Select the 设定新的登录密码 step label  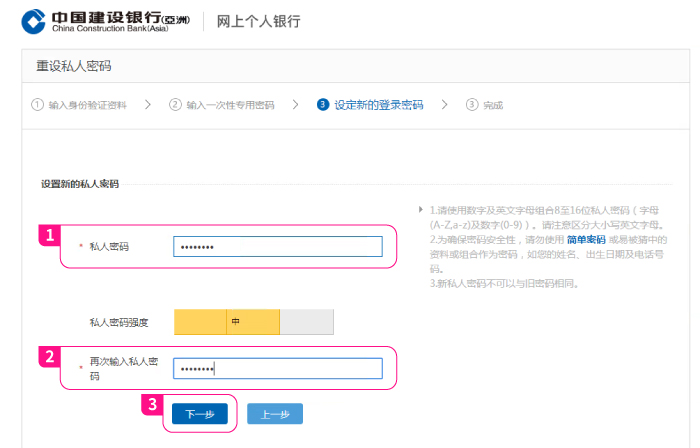(379, 104)
